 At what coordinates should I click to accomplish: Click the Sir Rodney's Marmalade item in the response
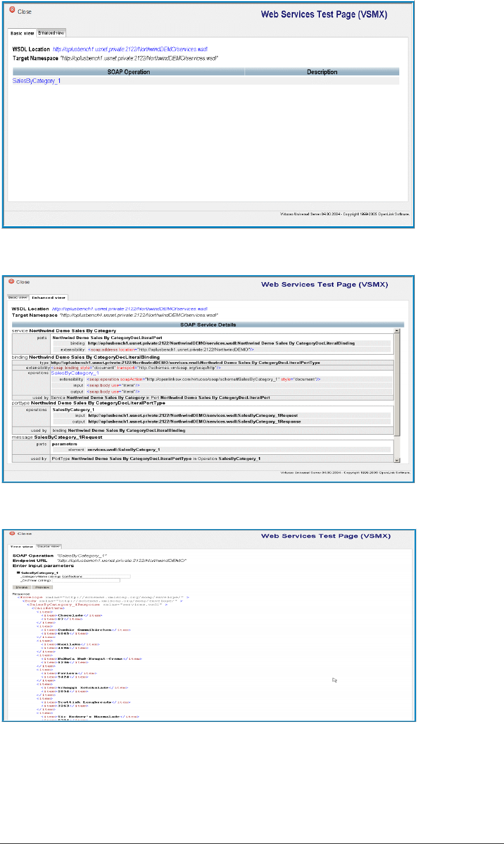click(x=90, y=717)
